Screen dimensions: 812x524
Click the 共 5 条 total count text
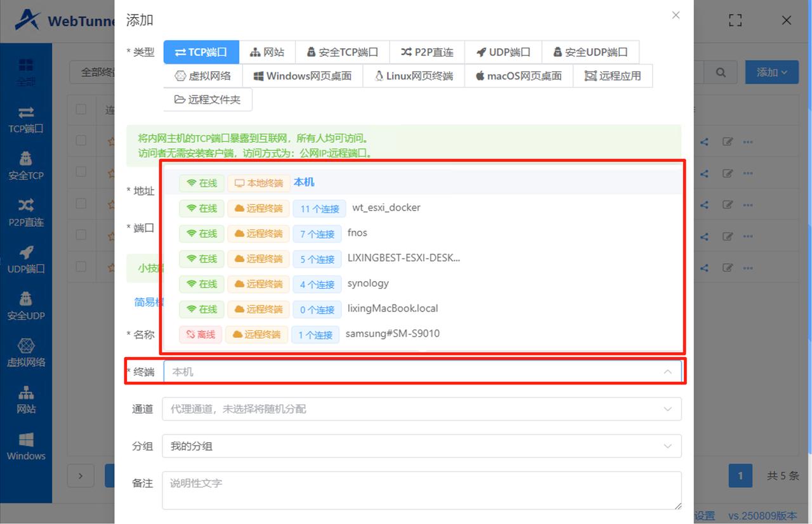coord(783,476)
